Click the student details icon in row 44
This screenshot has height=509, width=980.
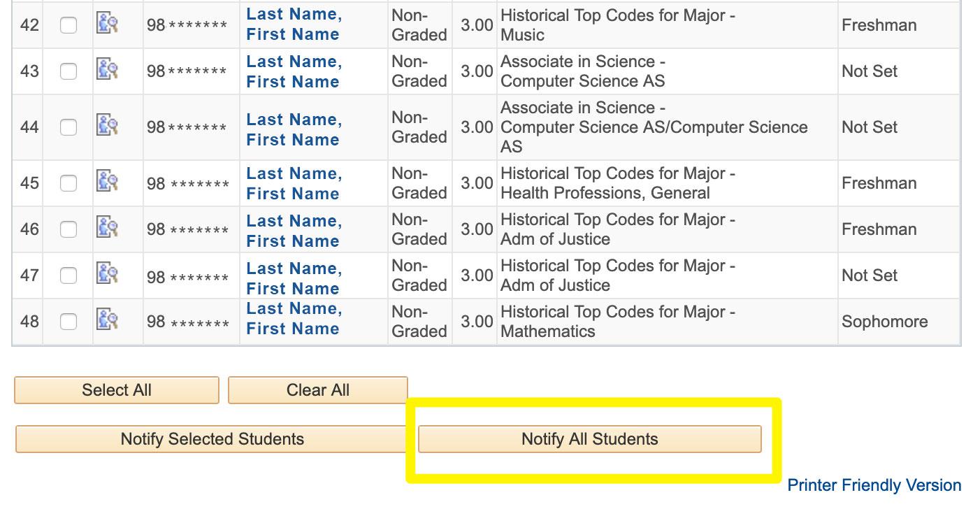(107, 127)
